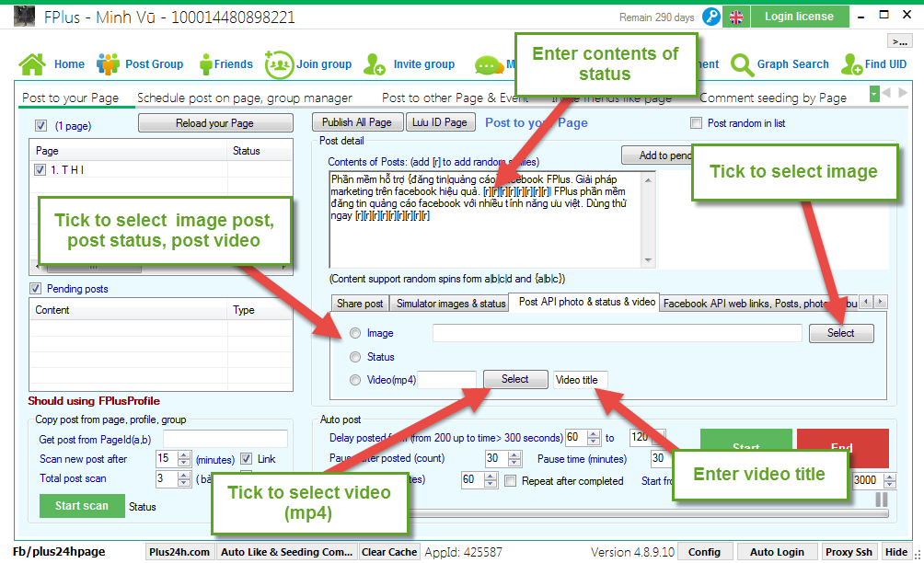The width and height of the screenshot is (924, 563).
Task: Click the Invite group person-plus icon
Action: tap(375, 64)
